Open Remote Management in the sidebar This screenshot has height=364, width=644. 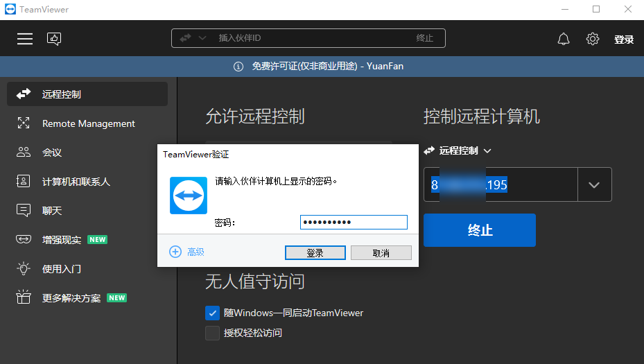click(87, 123)
